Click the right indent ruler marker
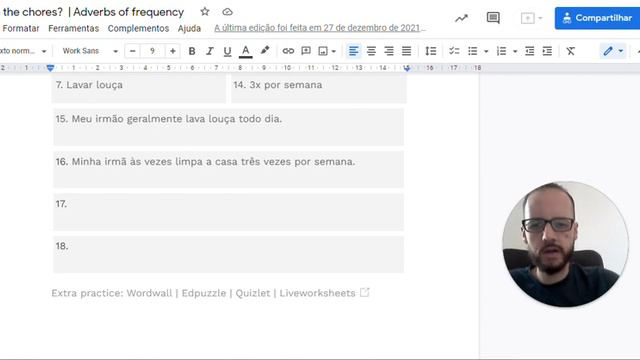The height and width of the screenshot is (360, 640). (x=407, y=68)
